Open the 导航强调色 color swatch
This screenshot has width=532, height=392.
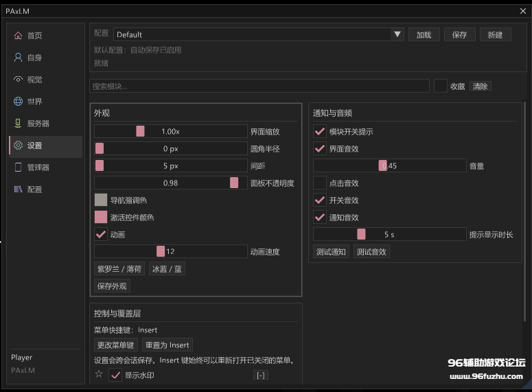tap(101, 200)
